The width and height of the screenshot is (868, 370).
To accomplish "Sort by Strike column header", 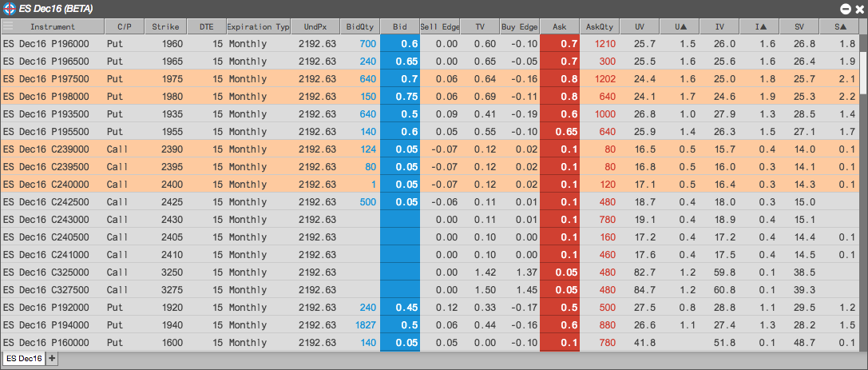I will coord(165,26).
